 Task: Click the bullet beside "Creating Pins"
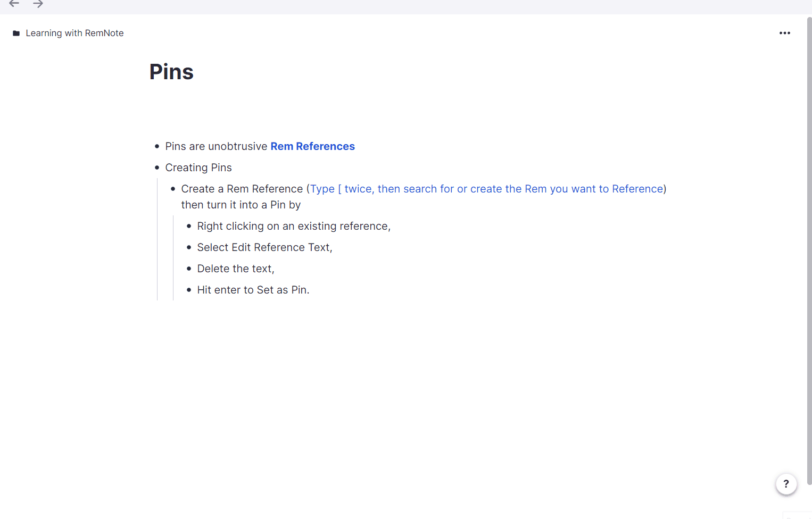coord(157,168)
